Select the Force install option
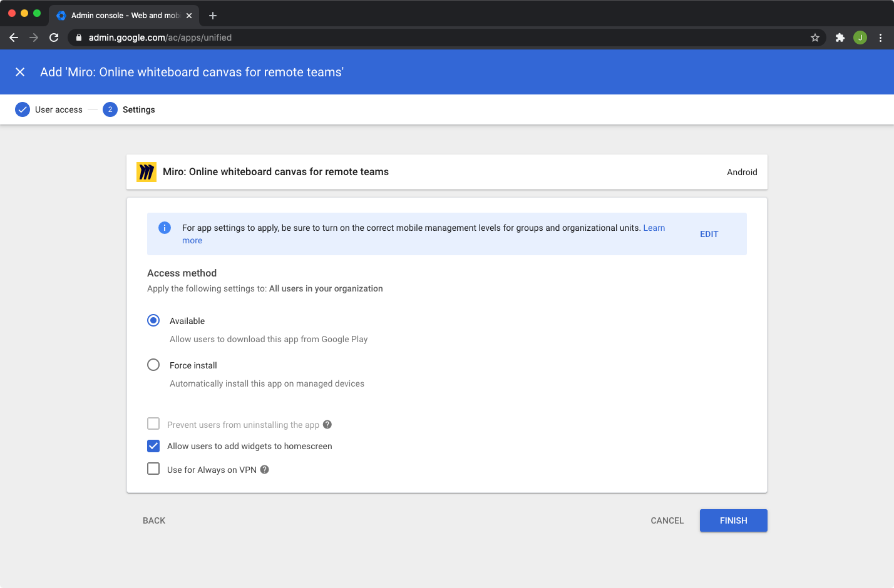This screenshot has height=588, width=894. click(153, 365)
